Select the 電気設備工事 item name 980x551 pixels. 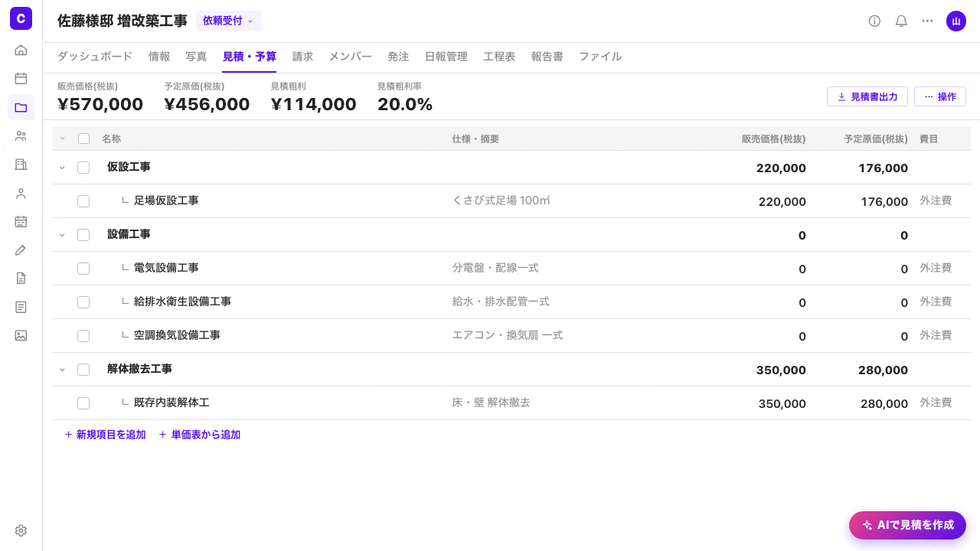point(166,268)
